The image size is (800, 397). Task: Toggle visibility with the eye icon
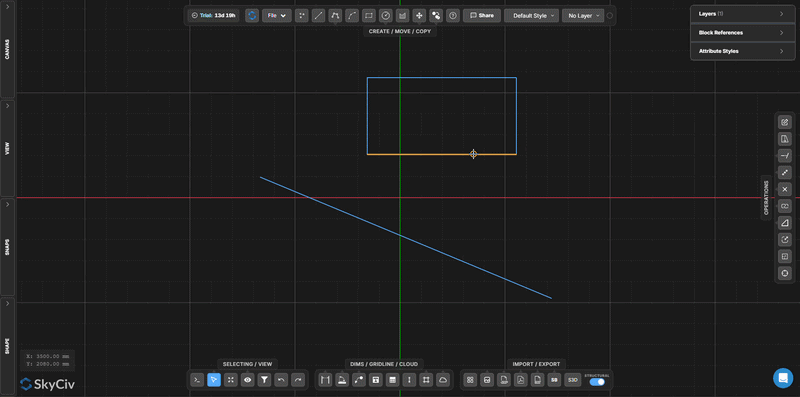[247, 380]
